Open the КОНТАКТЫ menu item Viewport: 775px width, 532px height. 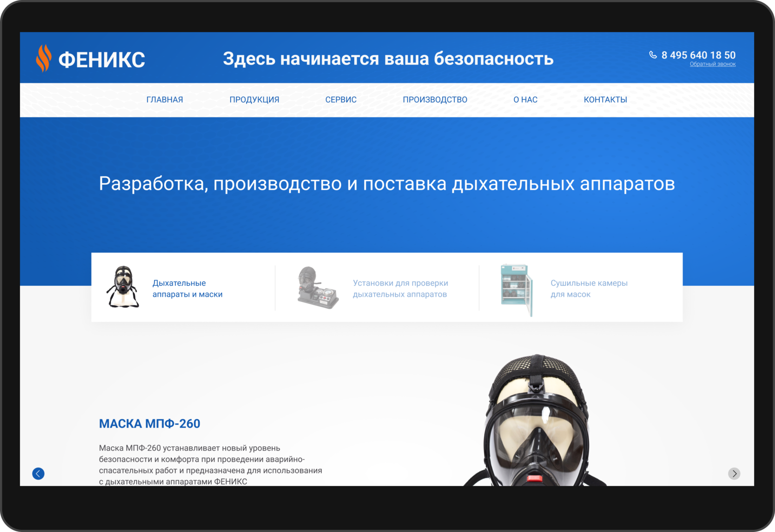605,100
